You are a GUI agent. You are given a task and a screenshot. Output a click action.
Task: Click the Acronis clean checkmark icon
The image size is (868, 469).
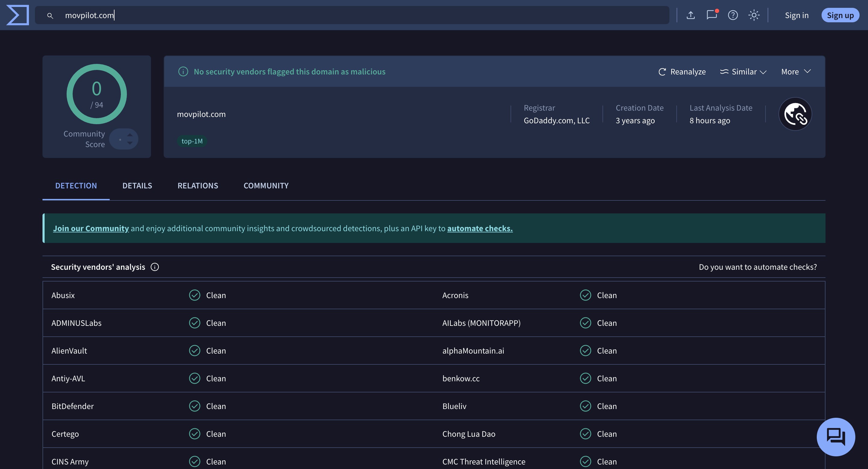point(585,295)
